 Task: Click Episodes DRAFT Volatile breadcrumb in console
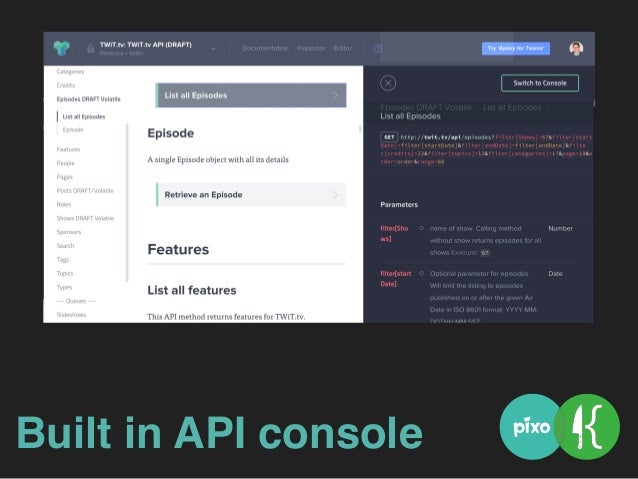(426, 108)
